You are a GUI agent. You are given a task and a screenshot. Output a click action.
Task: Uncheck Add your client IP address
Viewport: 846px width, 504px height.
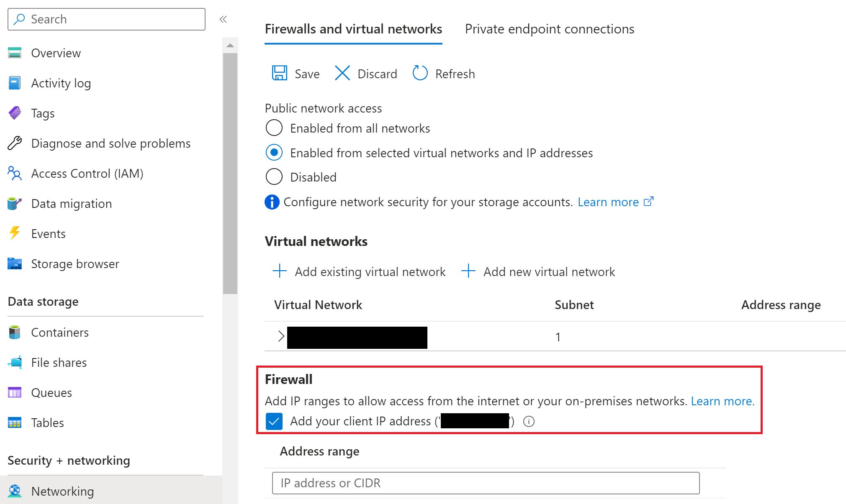coord(274,421)
